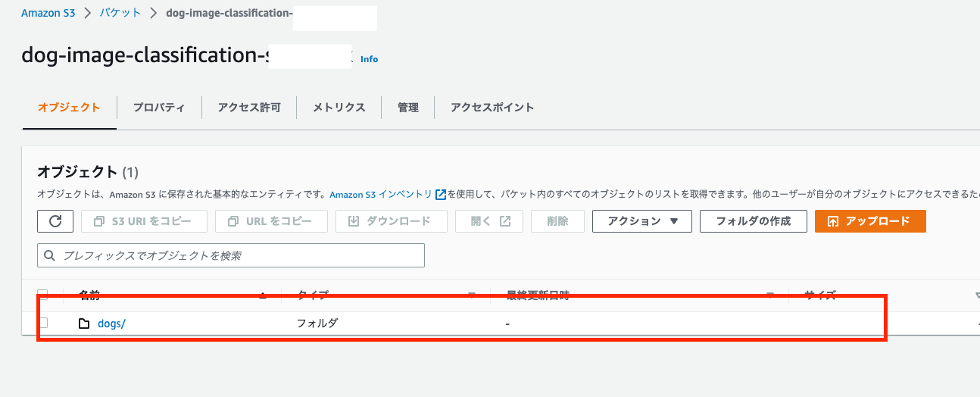Click フォルダの作成 button
Viewport: 980px width, 397px height.
pos(754,221)
